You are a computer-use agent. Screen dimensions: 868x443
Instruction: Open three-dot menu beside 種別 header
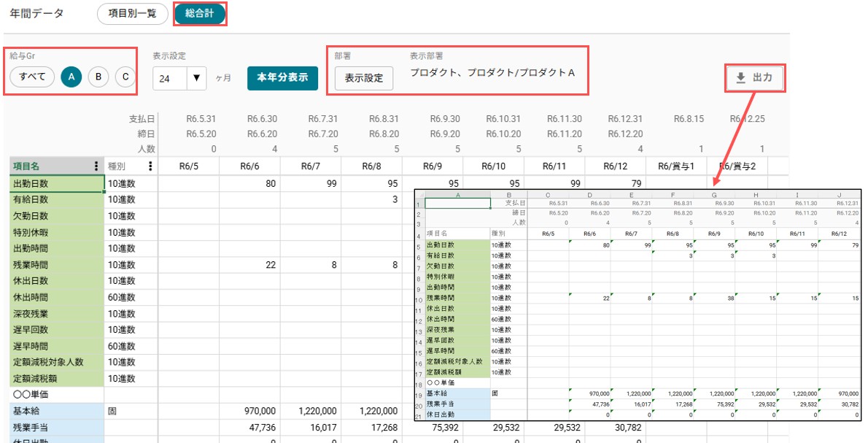click(x=150, y=166)
